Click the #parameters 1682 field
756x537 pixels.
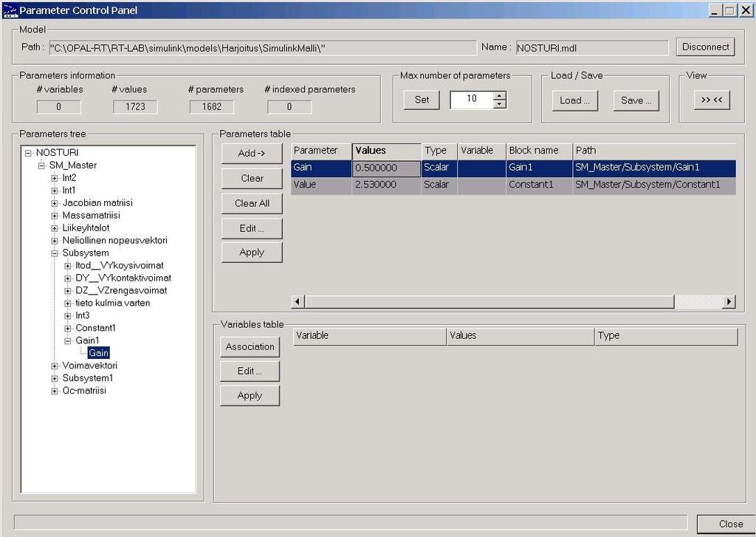click(212, 106)
